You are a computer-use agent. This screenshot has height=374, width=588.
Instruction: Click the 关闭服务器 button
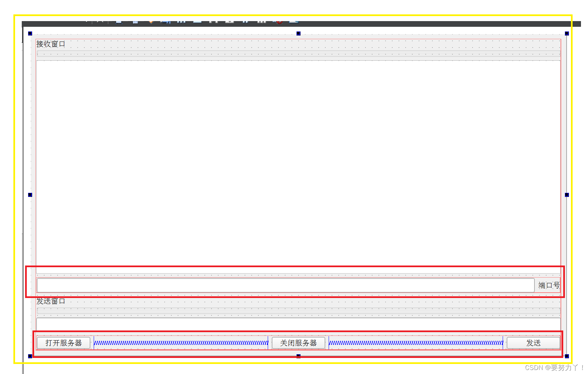pyautogui.click(x=298, y=343)
